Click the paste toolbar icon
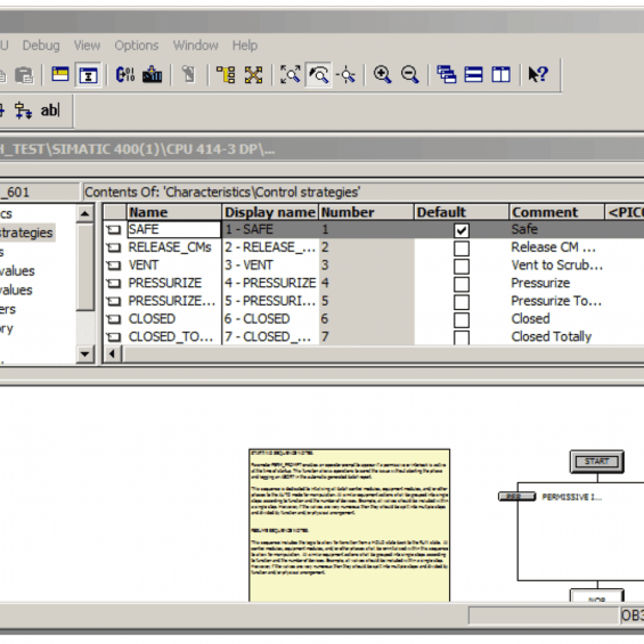 coord(24,74)
